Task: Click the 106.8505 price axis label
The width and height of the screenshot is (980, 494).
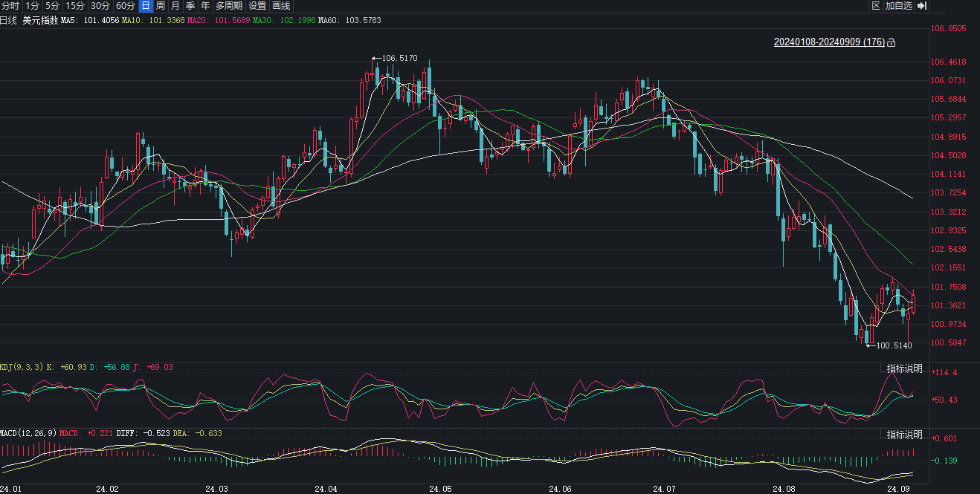Action: point(948,28)
